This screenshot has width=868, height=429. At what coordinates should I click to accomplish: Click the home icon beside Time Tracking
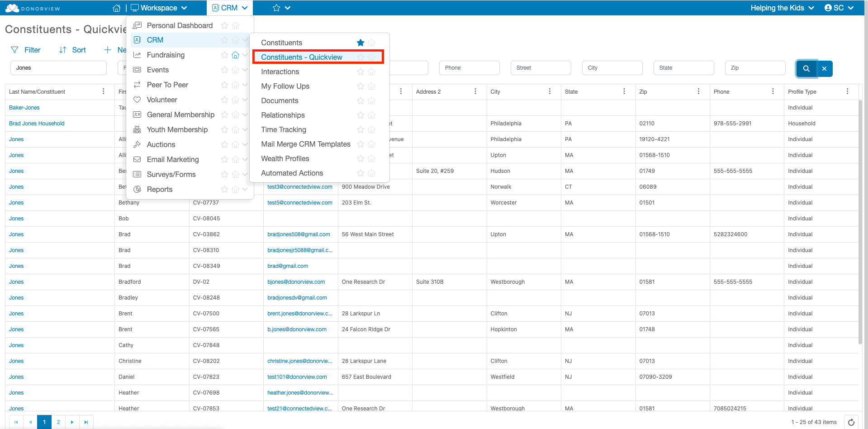point(371,130)
